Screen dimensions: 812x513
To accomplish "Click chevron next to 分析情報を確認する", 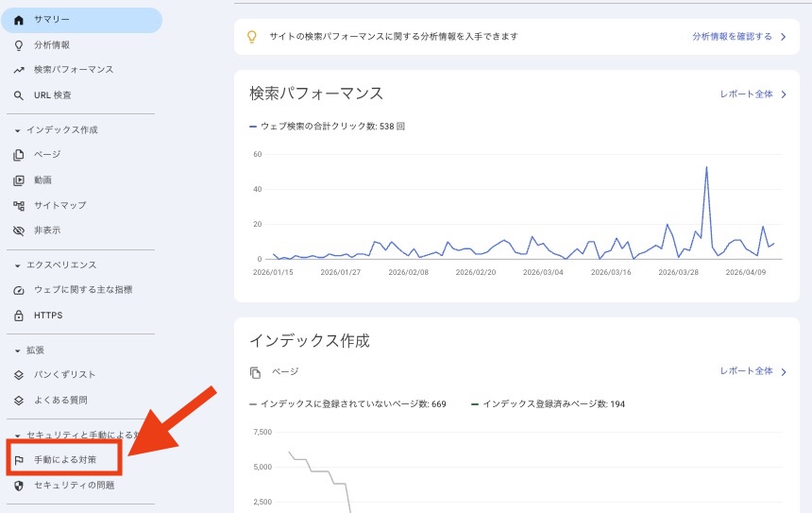I will (x=784, y=37).
